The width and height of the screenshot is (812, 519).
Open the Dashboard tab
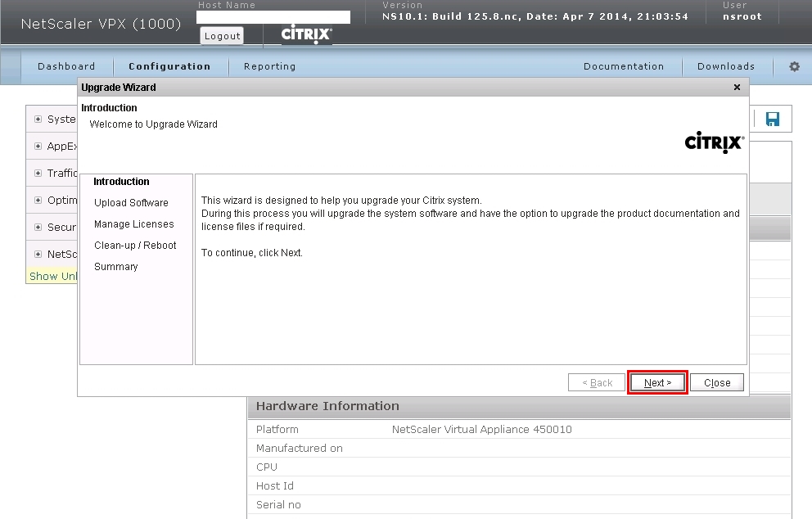point(66,66)
